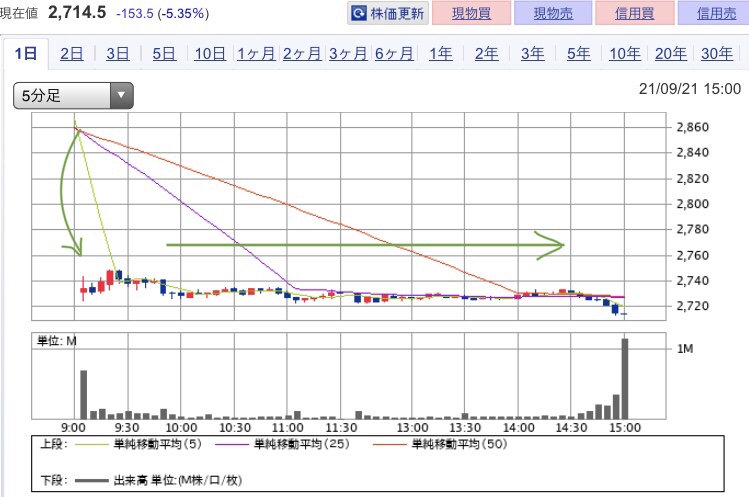The width and height of the screenshot is (749, 497).
Task: Click the 13:00 time axis label
Action: pos(412,427)
